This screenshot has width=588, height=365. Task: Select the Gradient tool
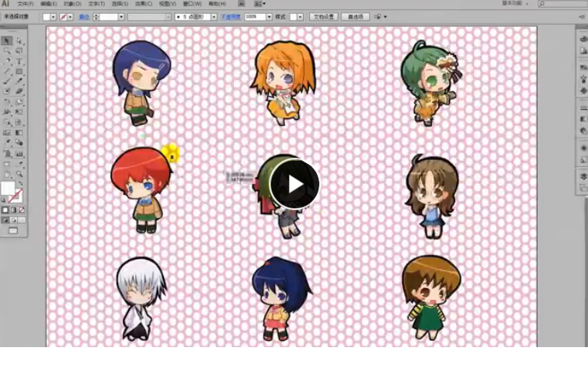point(19,132)
